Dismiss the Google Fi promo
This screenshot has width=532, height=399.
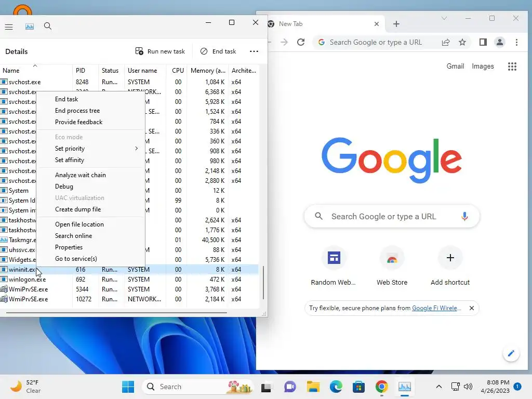coord(472,308)
